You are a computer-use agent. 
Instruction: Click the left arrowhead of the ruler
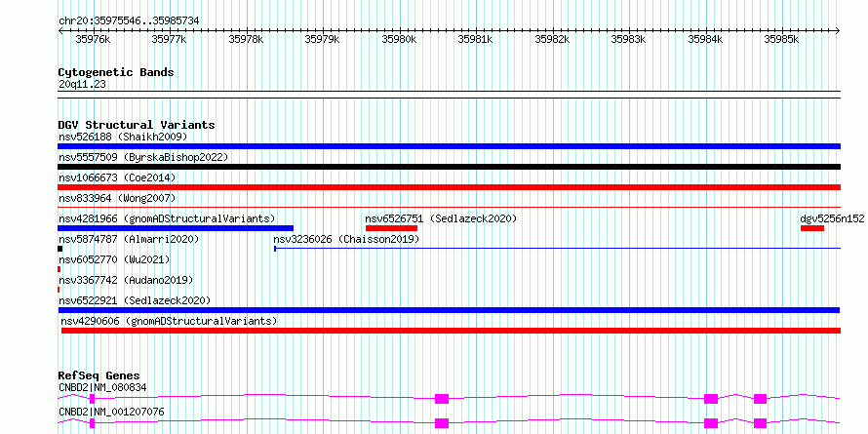tap(60, 30)
